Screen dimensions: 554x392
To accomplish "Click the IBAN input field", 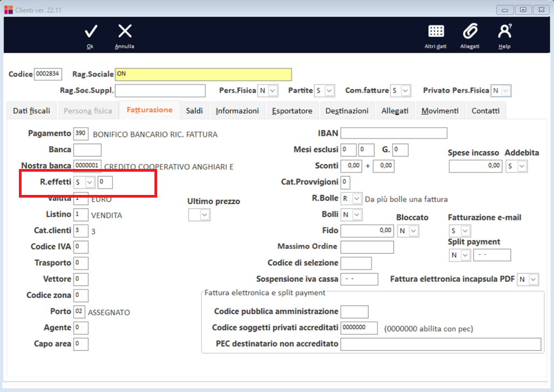I will [x=394, y=133].
